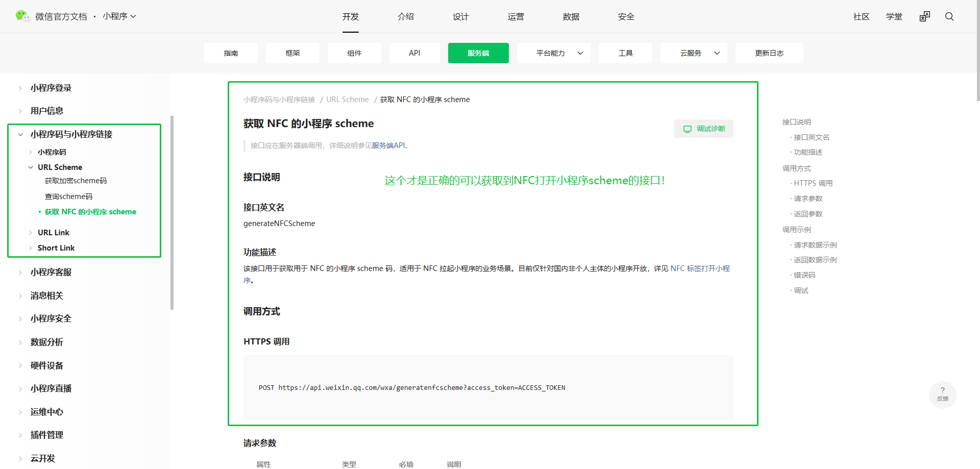This screenshot has width=980, height=469.
Task: Select the 框架 tab
Action: click(x=292, y=53)
